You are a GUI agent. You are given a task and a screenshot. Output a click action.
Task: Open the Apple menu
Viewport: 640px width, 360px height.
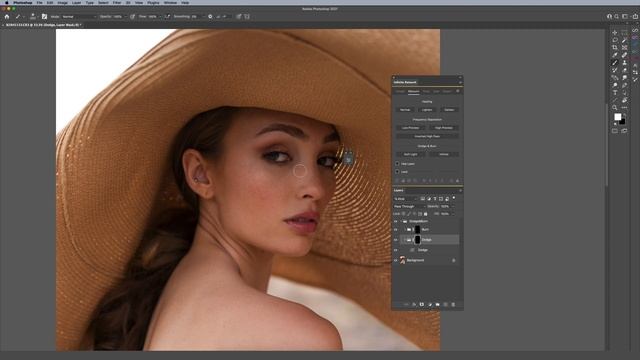(x=7, y=2)
